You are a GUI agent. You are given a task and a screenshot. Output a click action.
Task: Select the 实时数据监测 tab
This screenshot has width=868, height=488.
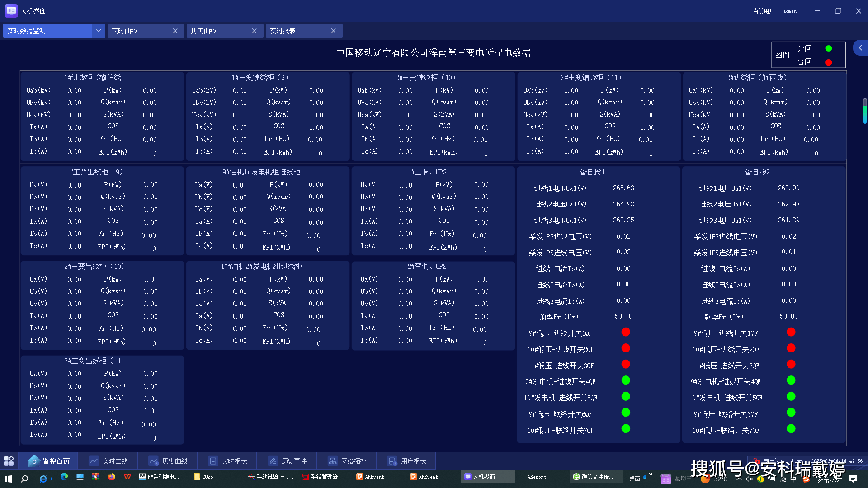[47, 31]
